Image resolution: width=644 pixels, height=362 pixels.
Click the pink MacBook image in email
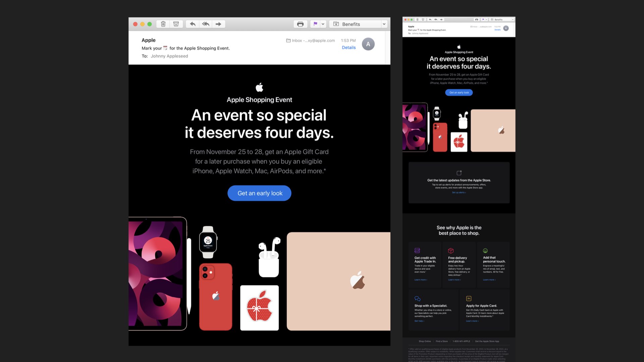(x=338, y=281)
